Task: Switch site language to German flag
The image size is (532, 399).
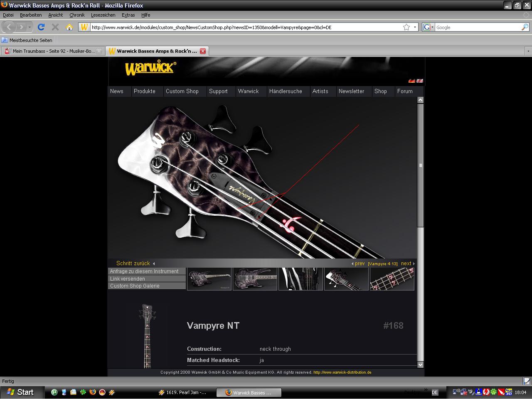Action: coord(411,81)
